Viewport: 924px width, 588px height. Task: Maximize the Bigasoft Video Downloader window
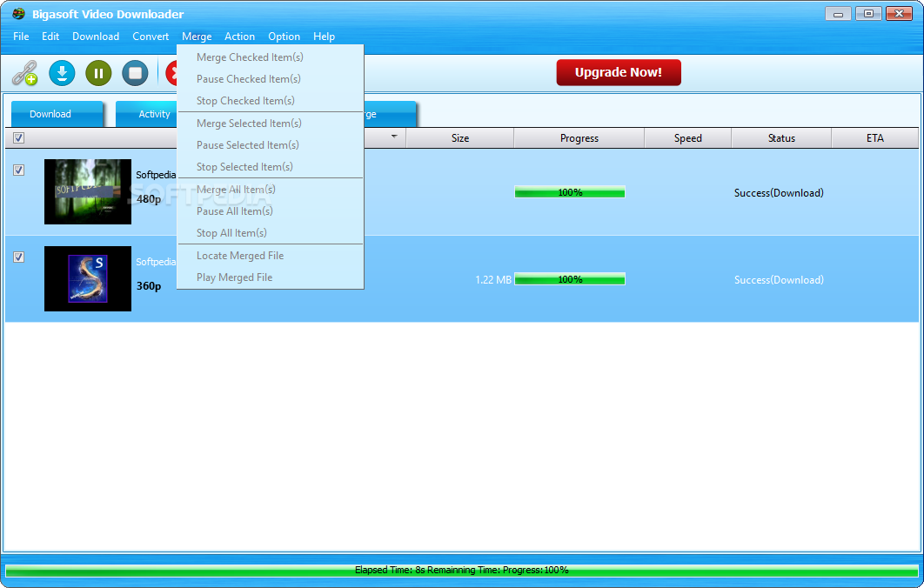(868, 14)
